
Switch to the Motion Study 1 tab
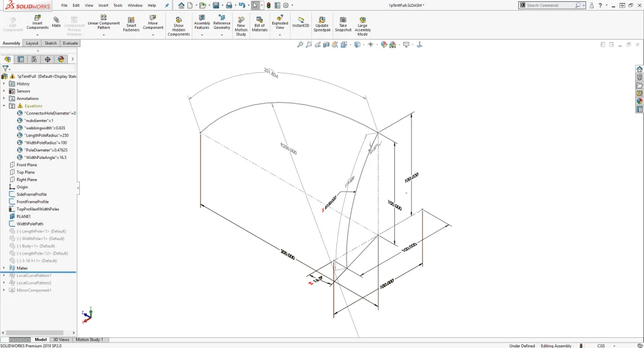(89, 340)
